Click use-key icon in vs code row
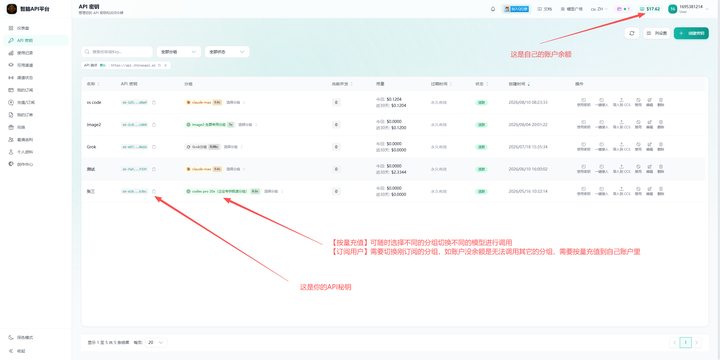The image size is (720, 360). click(x=583, y=101)
